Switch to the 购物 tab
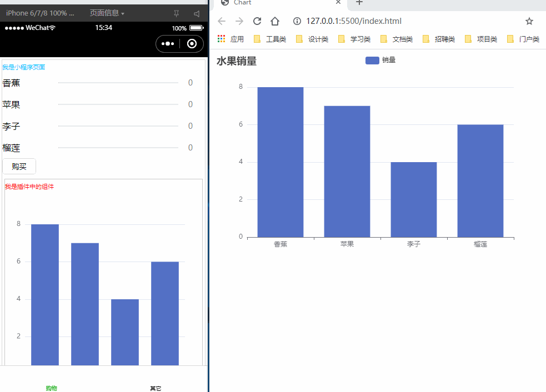Screen dimensions: 546x392 click(51, 388)
